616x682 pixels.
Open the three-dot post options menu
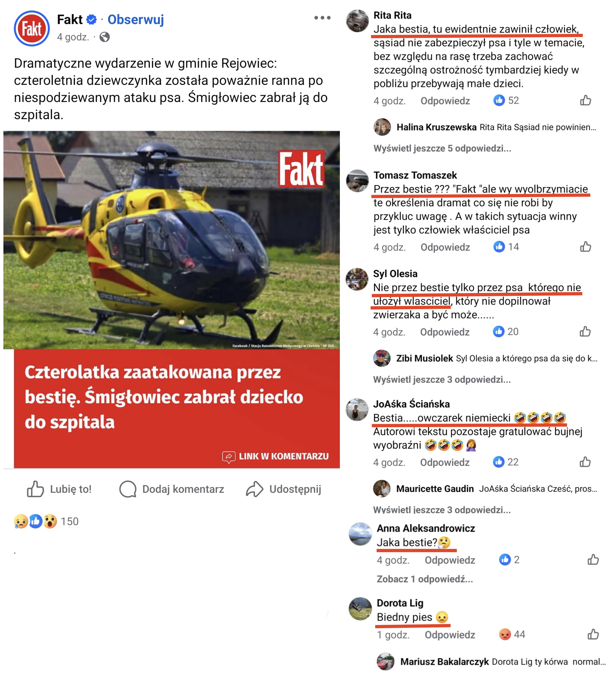(x=322, y=18)
